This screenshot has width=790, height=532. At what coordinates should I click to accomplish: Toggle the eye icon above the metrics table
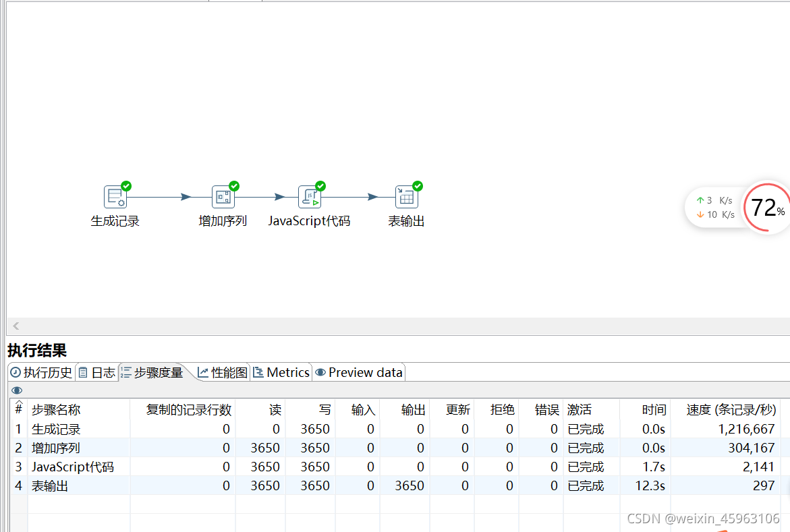pos(17,390)
